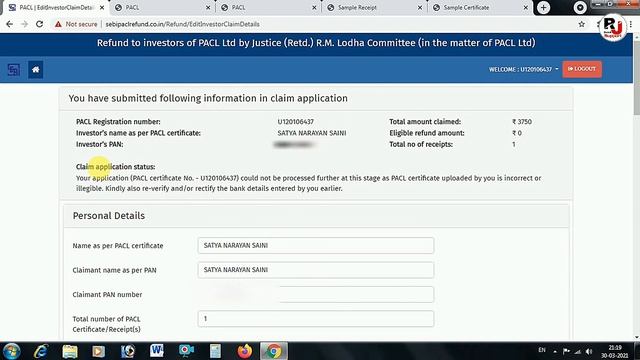Click Claimant name as per PAN field
The width and height of the screenshot is (640, 360).
click(316, 270)
